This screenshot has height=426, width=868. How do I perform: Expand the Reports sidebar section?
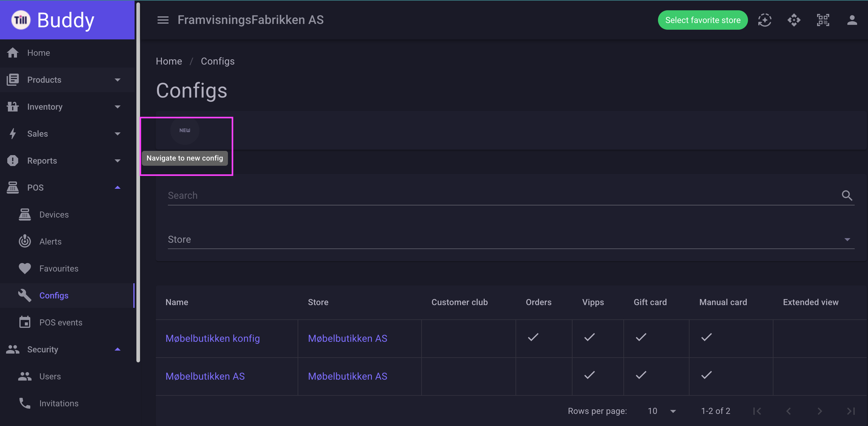67,161
